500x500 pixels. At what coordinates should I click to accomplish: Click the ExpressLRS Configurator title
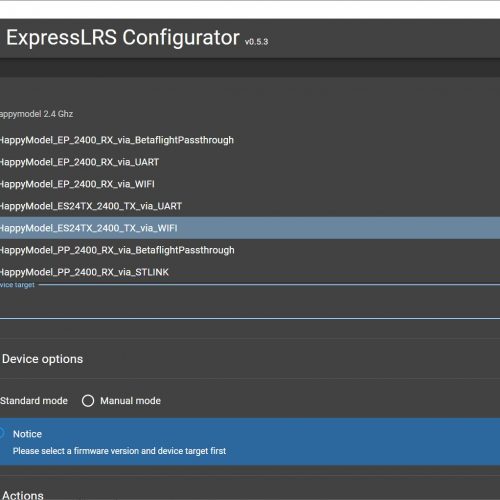pyautogui.click(x=123, y=37)
